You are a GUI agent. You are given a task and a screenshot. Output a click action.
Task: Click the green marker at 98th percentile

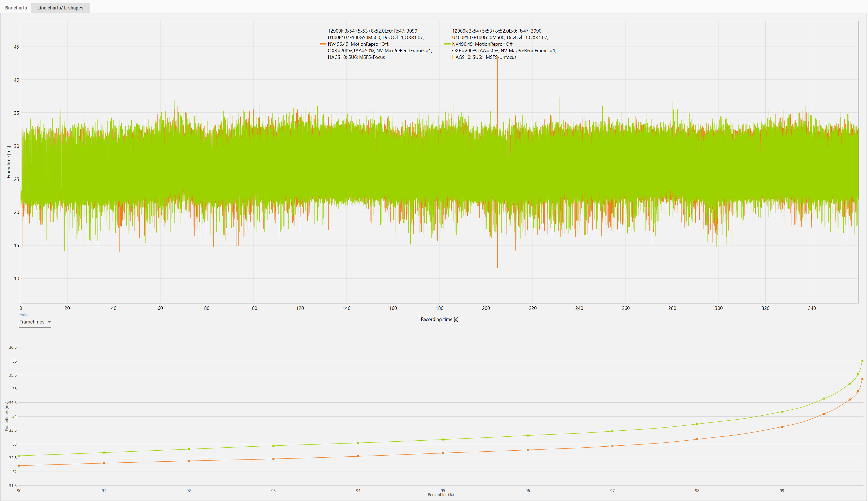[697, 424]
